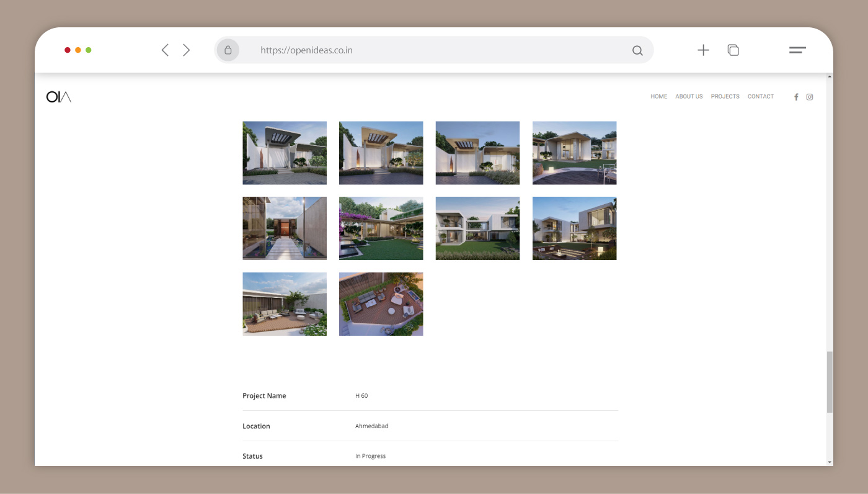Click the search magnifier icon in address bar
Viewport: 868px width, 494px height.
[637, 50]
